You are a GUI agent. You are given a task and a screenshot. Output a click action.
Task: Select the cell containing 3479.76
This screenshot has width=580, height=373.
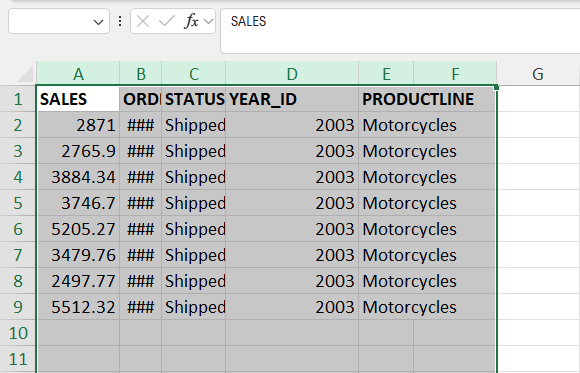tap(78, 255)
